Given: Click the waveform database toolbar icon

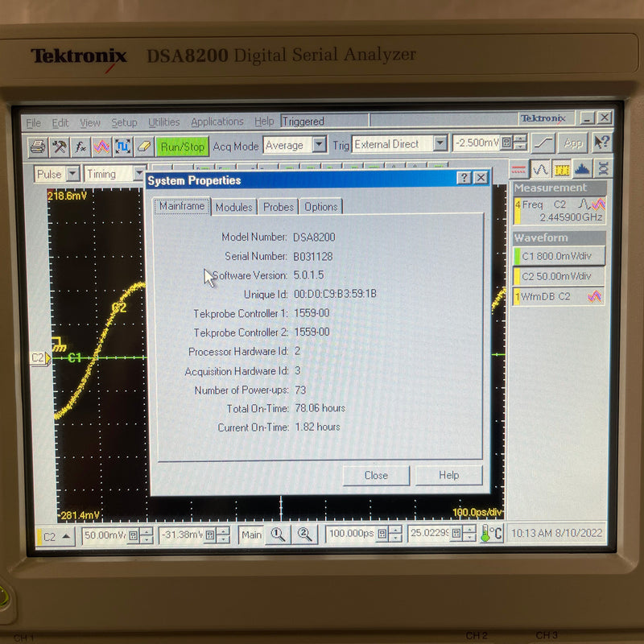Looking at the screenshot, I should click(101, 147).
